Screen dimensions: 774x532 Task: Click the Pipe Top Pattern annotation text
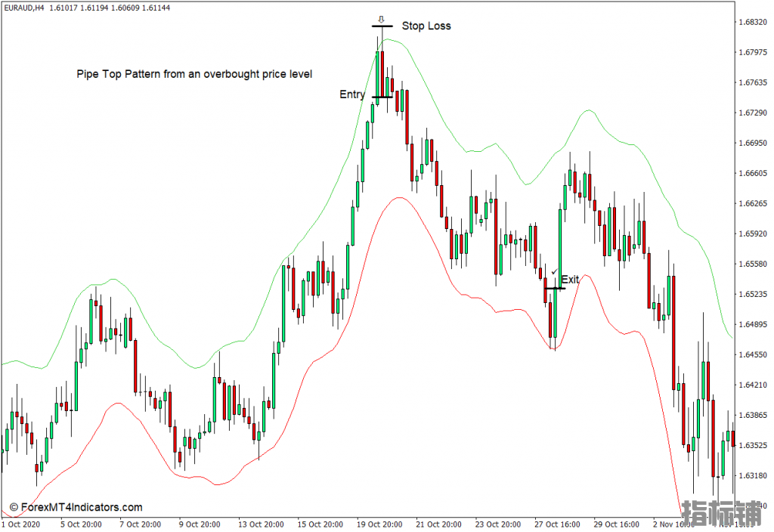click(194, 74)
